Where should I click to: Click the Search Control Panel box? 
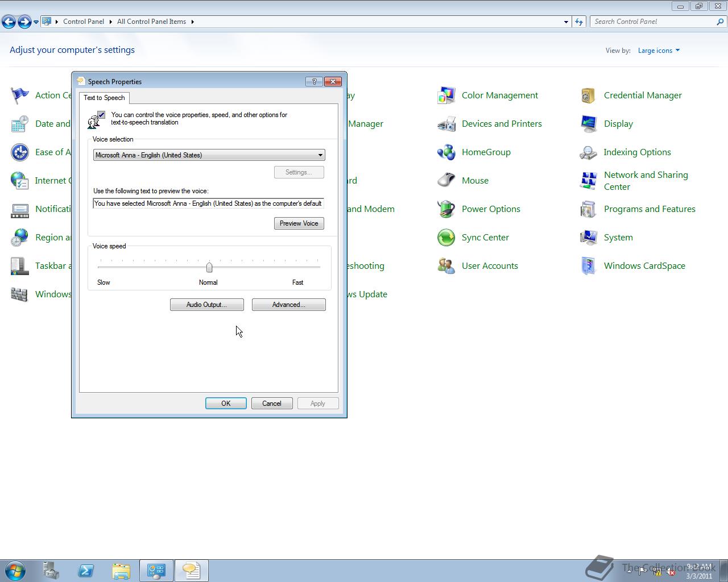coord(653,22)
